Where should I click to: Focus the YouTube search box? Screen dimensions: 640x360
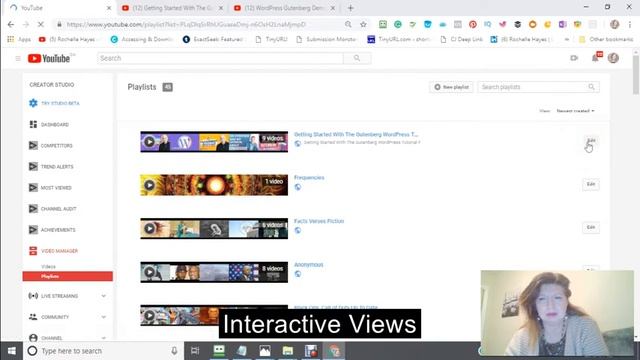pyautogui.click(x=220, y=58)
